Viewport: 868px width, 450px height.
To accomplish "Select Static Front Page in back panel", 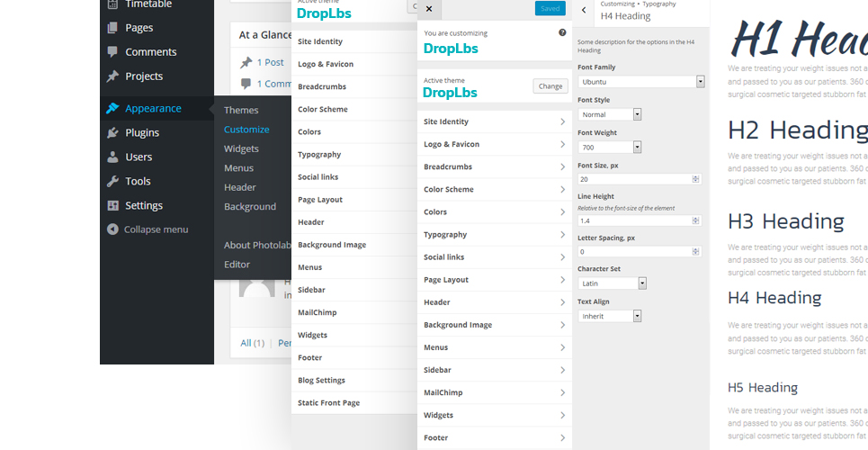I will pos(354,403).
